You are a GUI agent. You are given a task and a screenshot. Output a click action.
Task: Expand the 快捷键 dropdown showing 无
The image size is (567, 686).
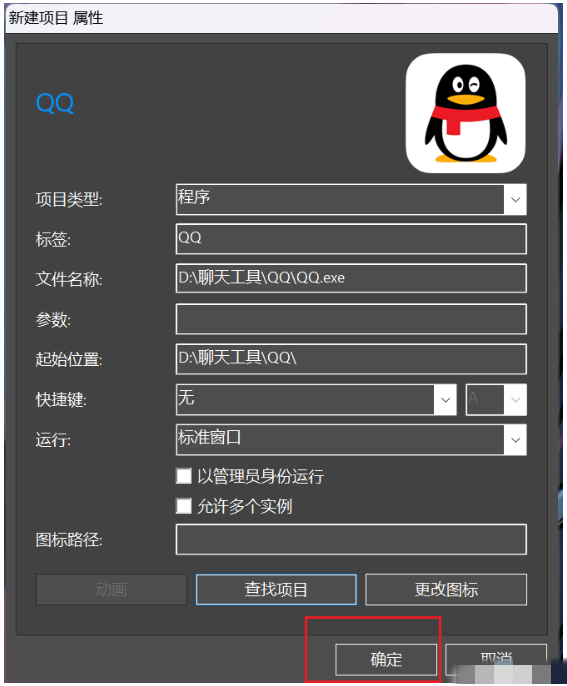click(x=445, y=399)
